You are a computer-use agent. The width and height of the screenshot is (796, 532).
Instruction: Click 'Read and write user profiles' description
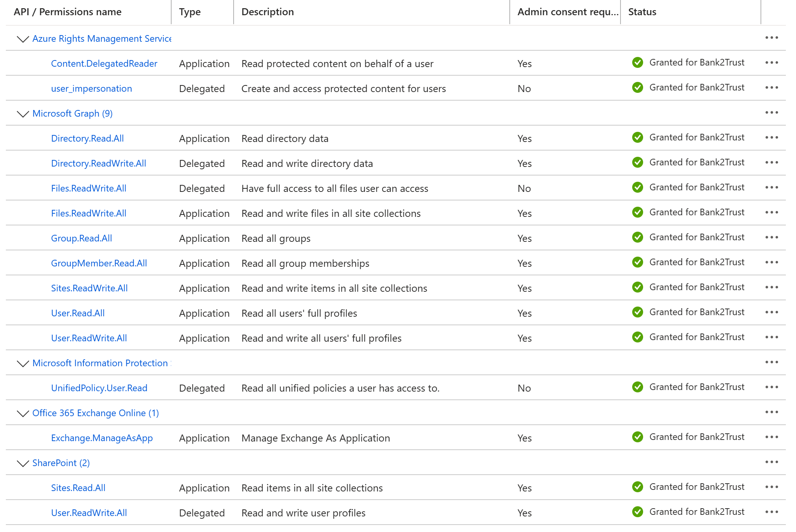coord(303,513)
